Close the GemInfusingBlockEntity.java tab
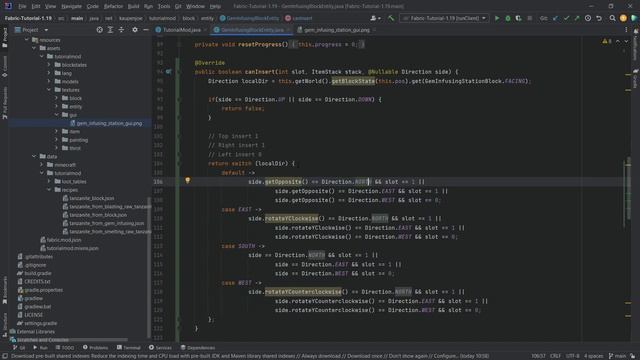 click(288, 30)
